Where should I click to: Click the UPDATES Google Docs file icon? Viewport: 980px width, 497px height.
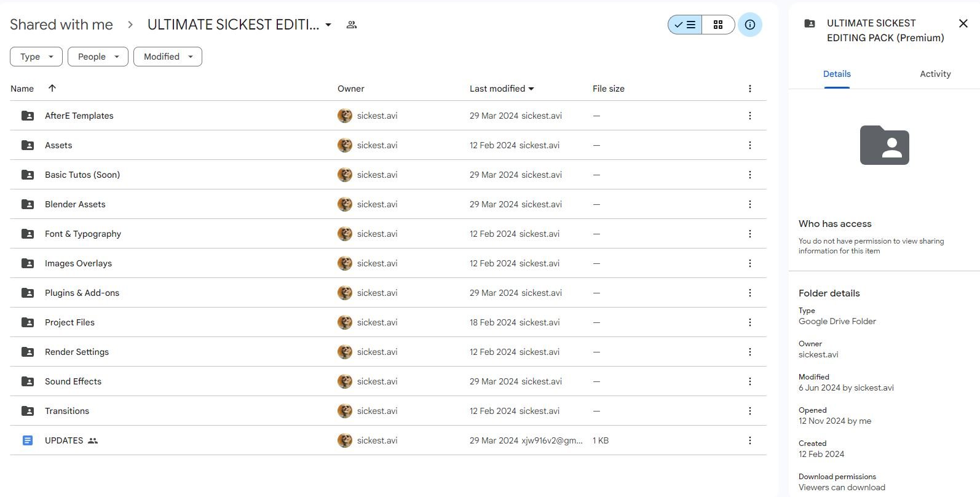[x=28, y=440]
